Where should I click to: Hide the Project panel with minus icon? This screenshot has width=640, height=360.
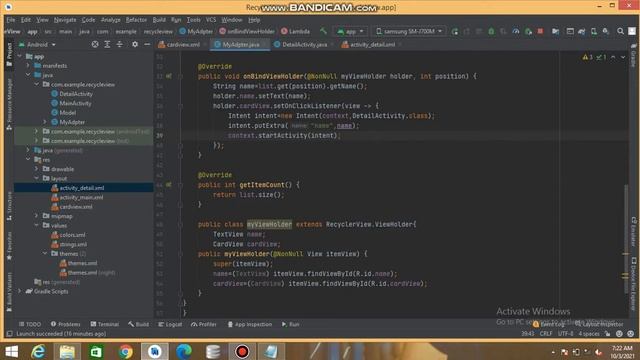click(147, 44)
